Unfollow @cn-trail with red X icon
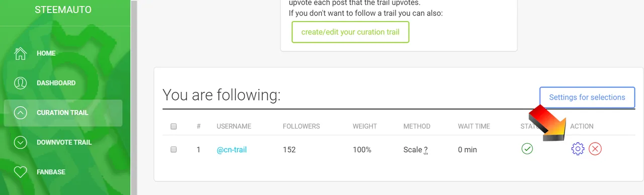644x195 pixels. click(x=595, y=149)
